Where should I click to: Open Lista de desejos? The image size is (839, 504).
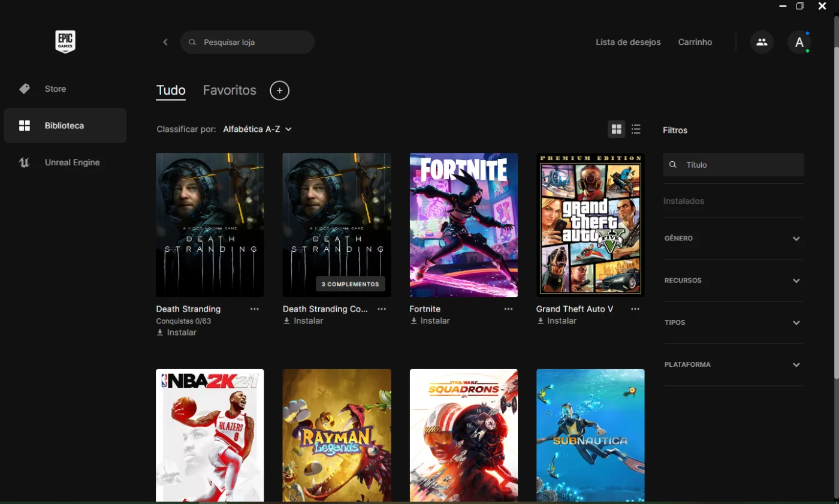pos(628,42)
